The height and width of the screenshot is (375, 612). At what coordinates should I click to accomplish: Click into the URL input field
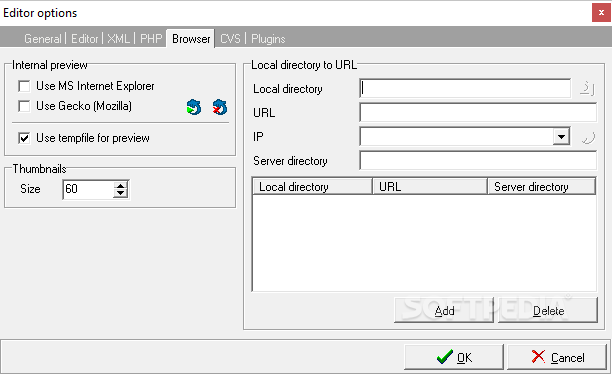click(x=478, y=113)
